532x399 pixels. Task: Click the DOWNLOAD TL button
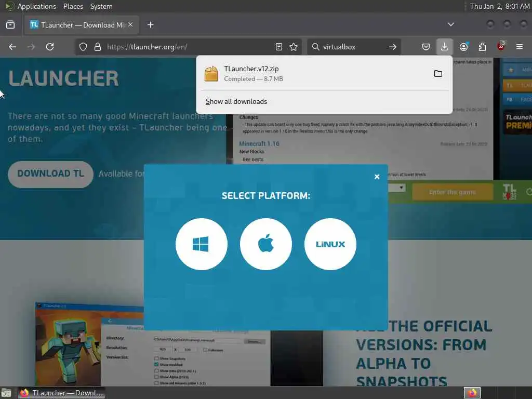pos(50,174)
